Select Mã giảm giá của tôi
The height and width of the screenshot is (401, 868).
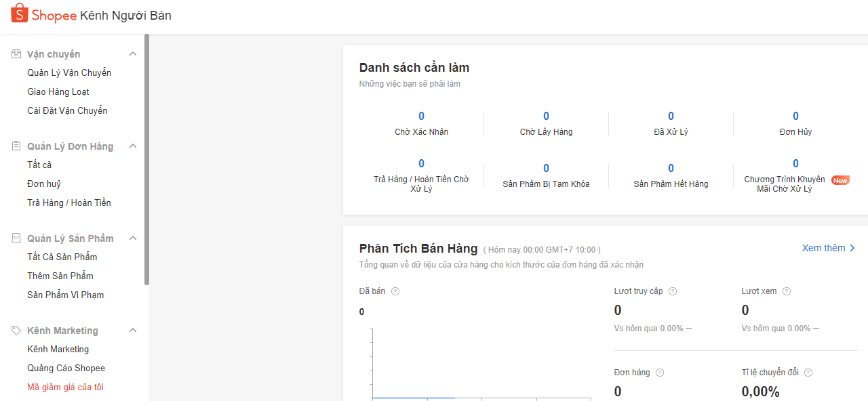[65, 387]
